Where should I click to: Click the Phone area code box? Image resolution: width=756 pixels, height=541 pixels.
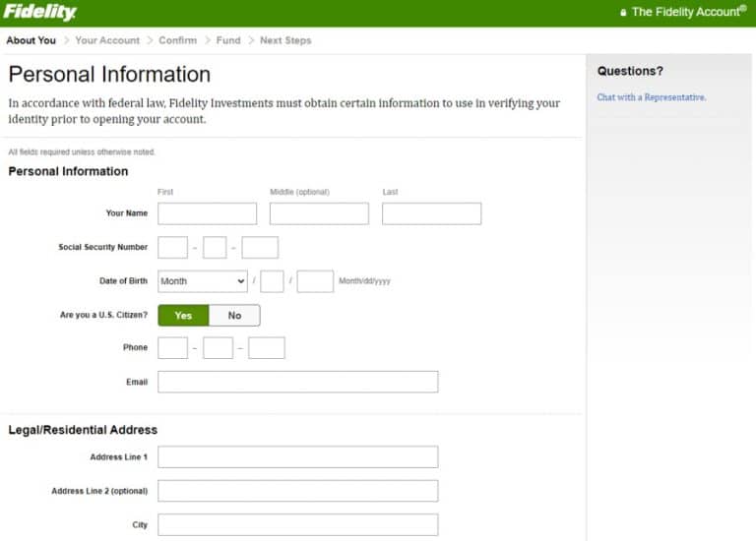pyautogui.click(x=172, y=347)
